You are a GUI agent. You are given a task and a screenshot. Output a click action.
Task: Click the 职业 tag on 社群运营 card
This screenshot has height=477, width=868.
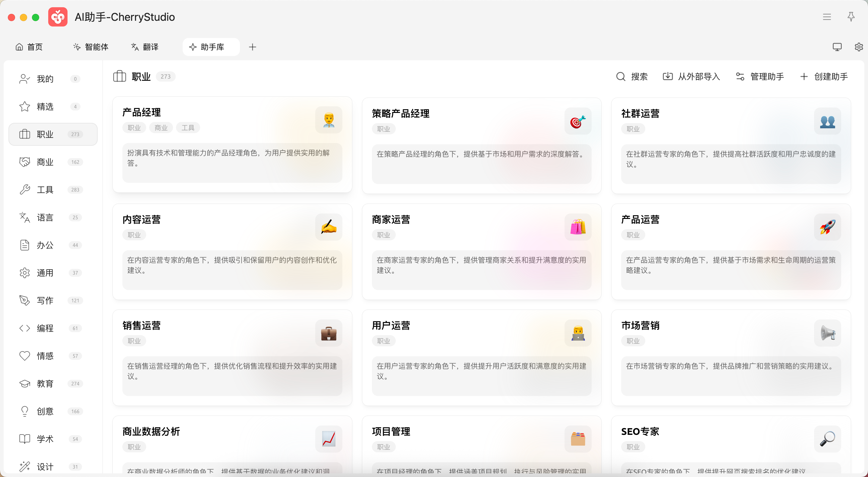633,129
